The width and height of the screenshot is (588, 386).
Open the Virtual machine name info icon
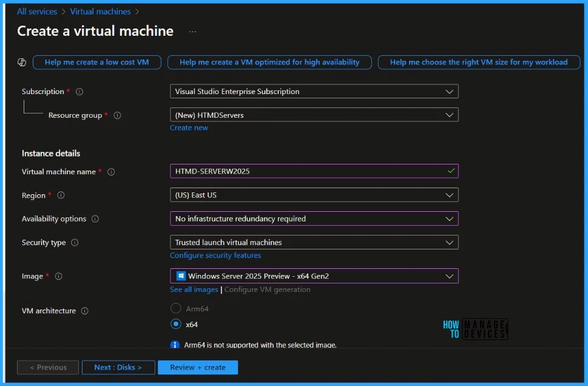(111, 172)
